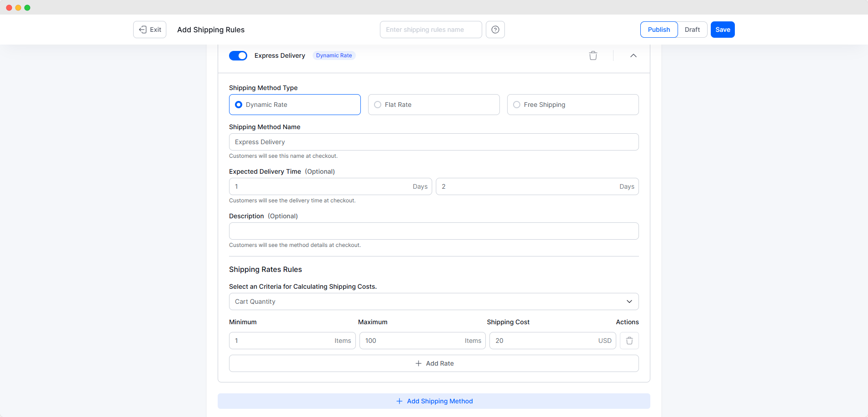Click the Actions column header
868x417 pixels.
click(627, 322)
